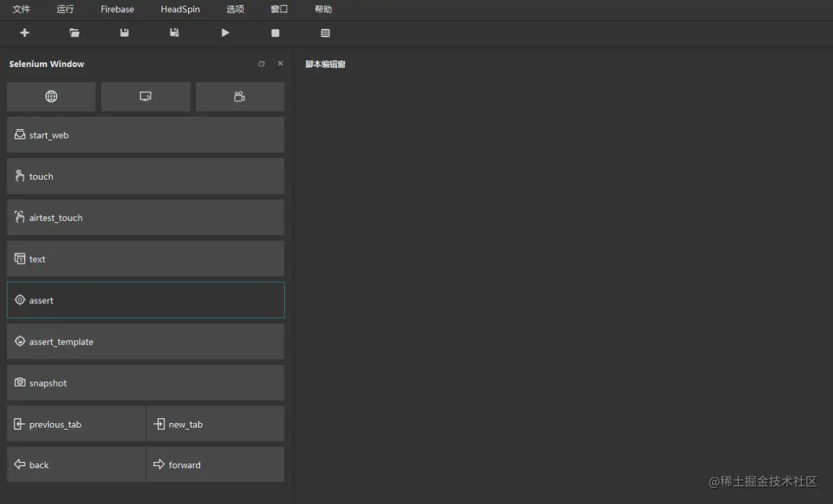Screen dimensions: 833x504
Task: Insert the touch command
Action: point(145,176)
